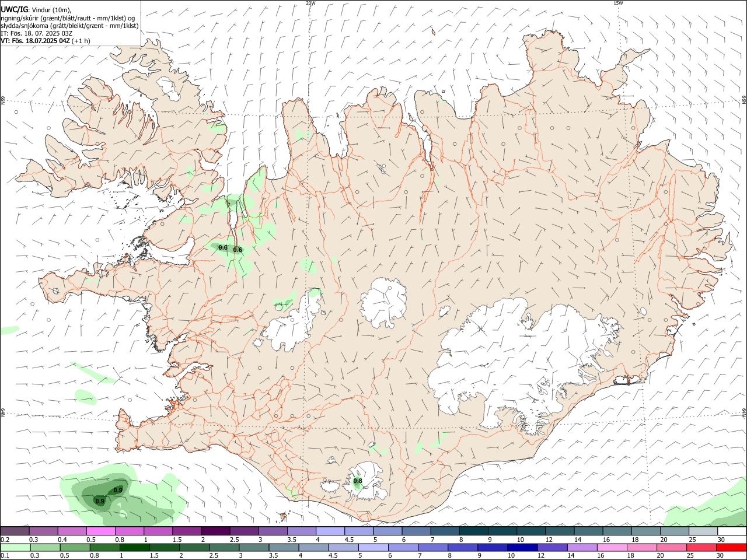Select the upper-row legend swatch starting at 1
747x560 pixels.
[158, 531]
